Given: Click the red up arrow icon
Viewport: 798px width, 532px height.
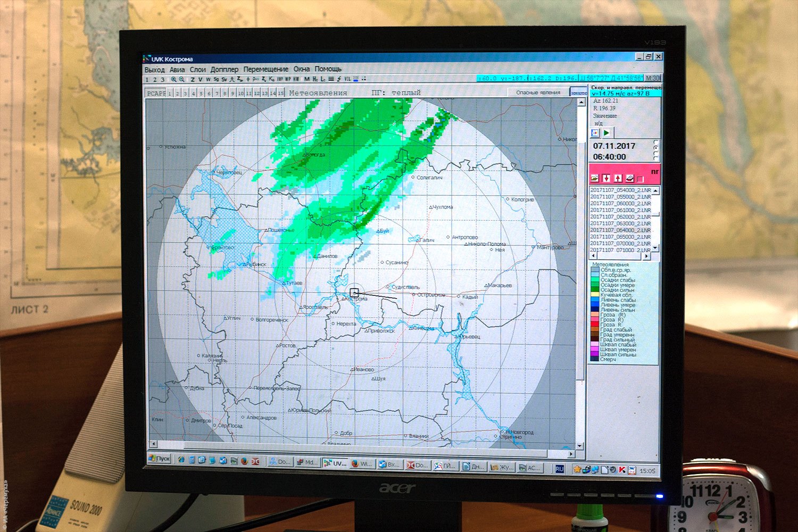Looking at the screenshot, I should pyautogui.click(x=618, y=178).
